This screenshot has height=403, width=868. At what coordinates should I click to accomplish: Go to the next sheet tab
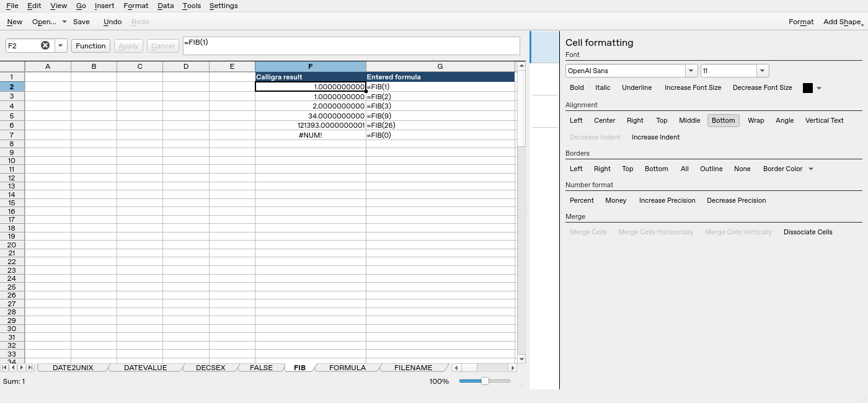(22, 368)
